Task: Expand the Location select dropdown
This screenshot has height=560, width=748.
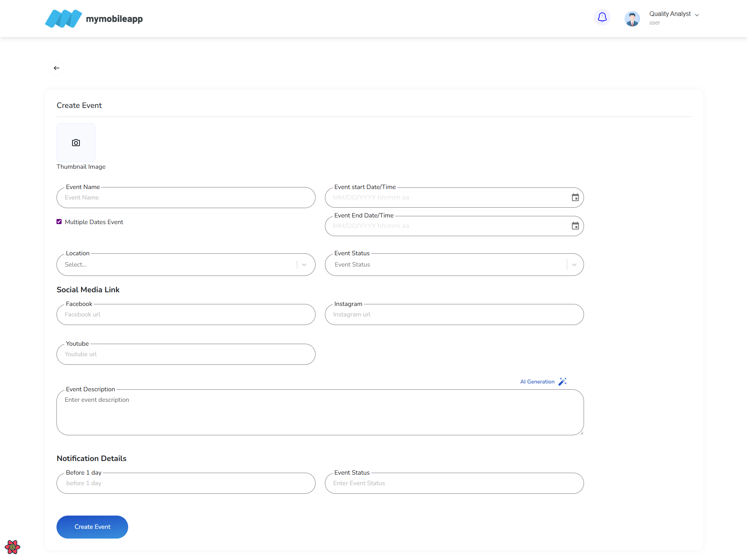Action: pyautogui.click(x=304, y=265)
